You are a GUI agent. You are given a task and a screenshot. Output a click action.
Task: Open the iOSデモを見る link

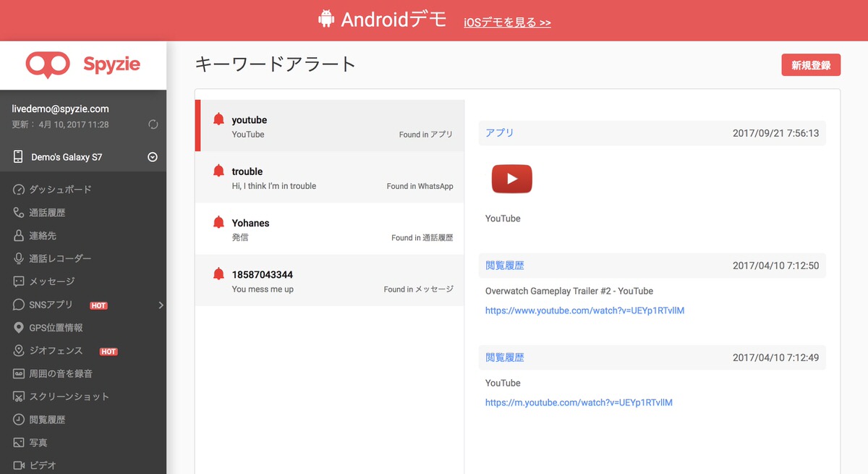point(507,22)
